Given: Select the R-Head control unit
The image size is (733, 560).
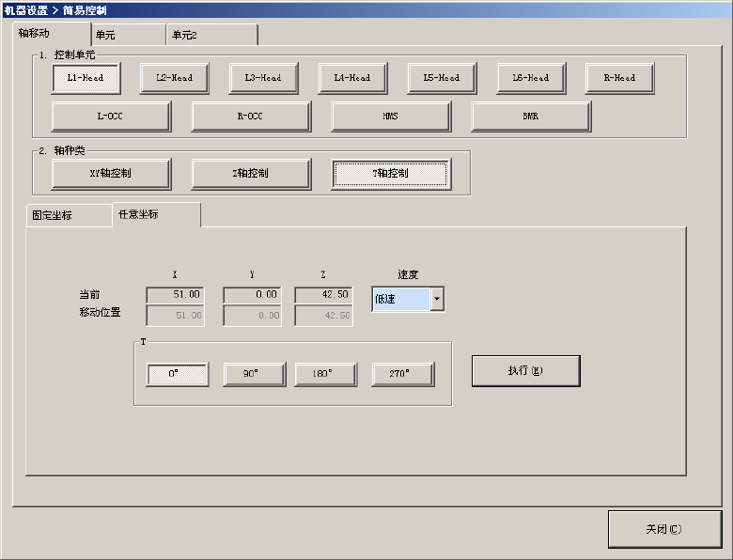Looking at the screenshot, I should pyautogui.click(x=619, y=78).
